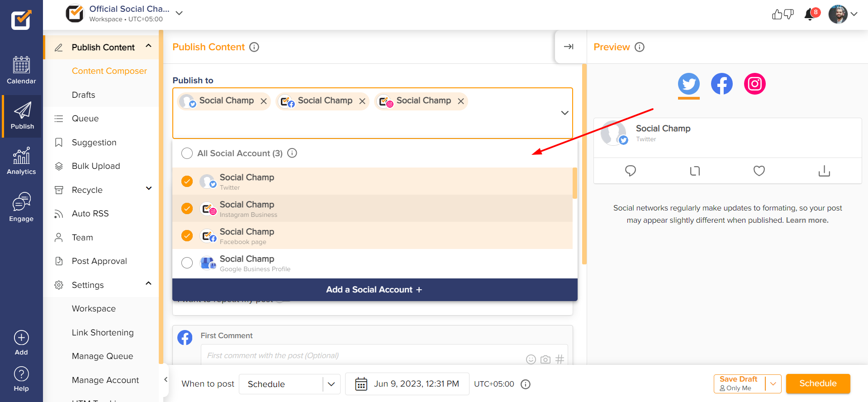Expand Save Draft options arrow
Viewport: 868px width, 402px height.
point(773,384)
